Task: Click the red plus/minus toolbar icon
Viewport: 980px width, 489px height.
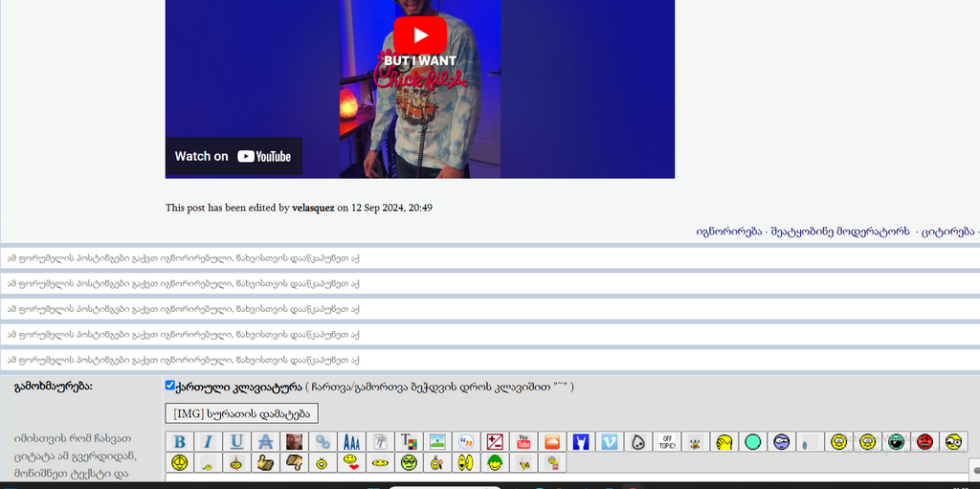Action: coord(495,442)
